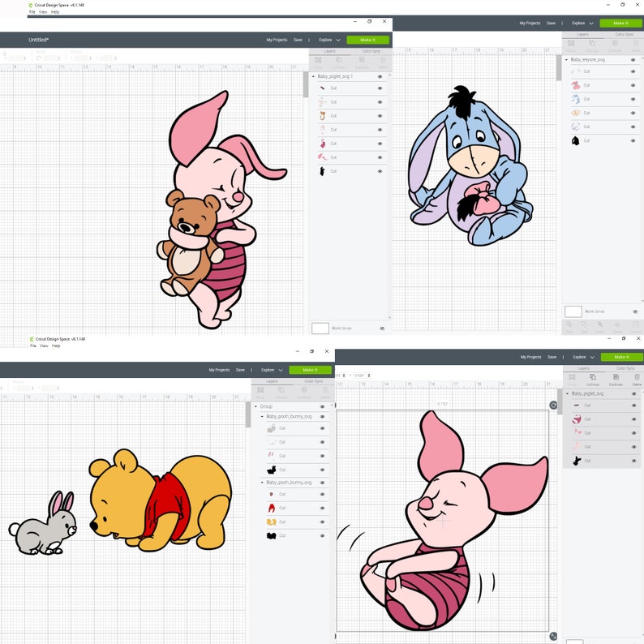Click Delete trash icon in sitting Piglet window
644x644 pixels.
pyautogui.click(x=637, y=377)
